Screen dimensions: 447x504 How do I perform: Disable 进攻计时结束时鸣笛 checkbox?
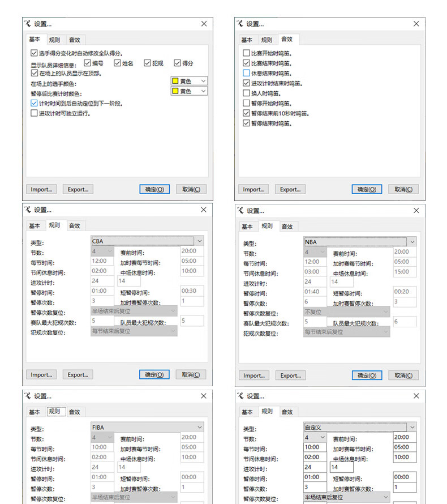(x=246, y=83)
